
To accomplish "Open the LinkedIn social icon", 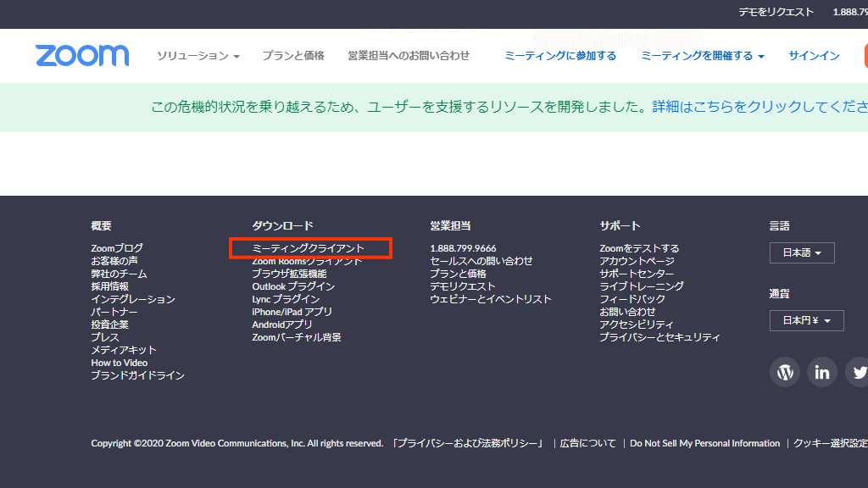I will (x=821, y=373).
